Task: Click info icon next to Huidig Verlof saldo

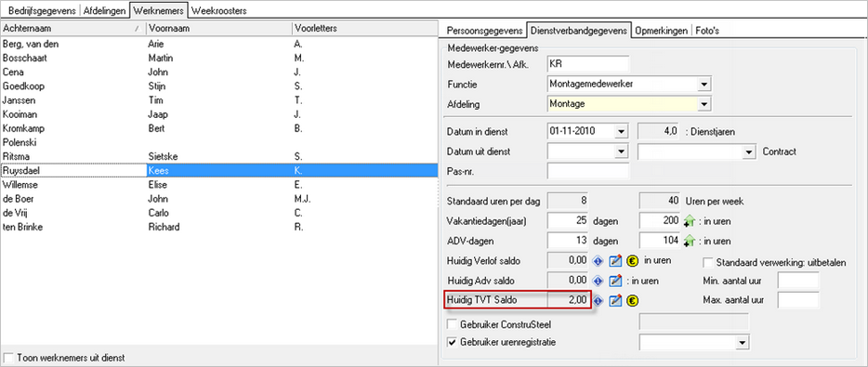Action: (598, 261)
